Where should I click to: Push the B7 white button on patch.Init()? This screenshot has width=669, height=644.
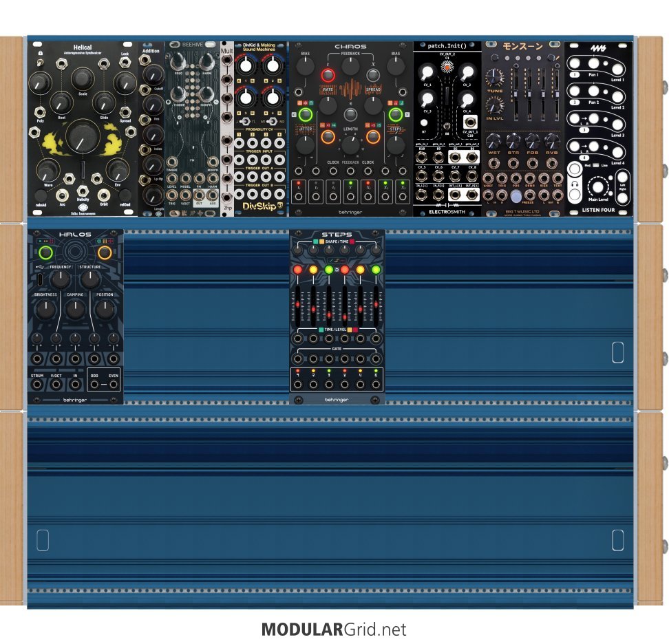424,122
